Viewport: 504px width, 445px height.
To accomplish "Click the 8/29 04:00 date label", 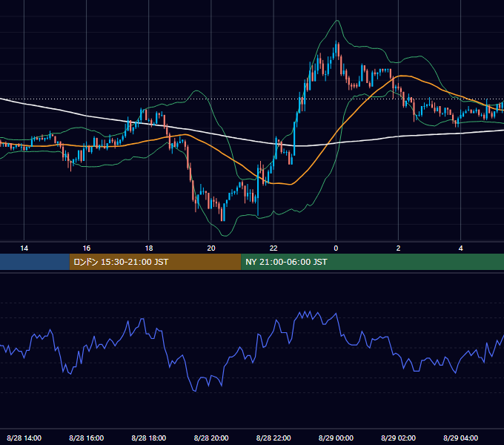I will click(460, 438).
